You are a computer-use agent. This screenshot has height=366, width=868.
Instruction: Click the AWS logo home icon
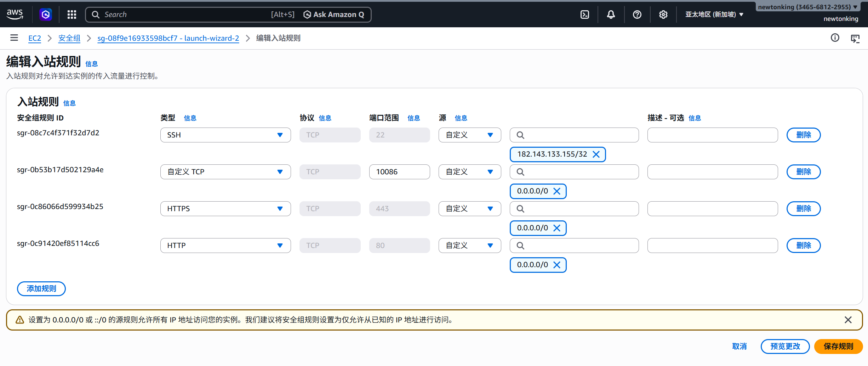point(15,14)
